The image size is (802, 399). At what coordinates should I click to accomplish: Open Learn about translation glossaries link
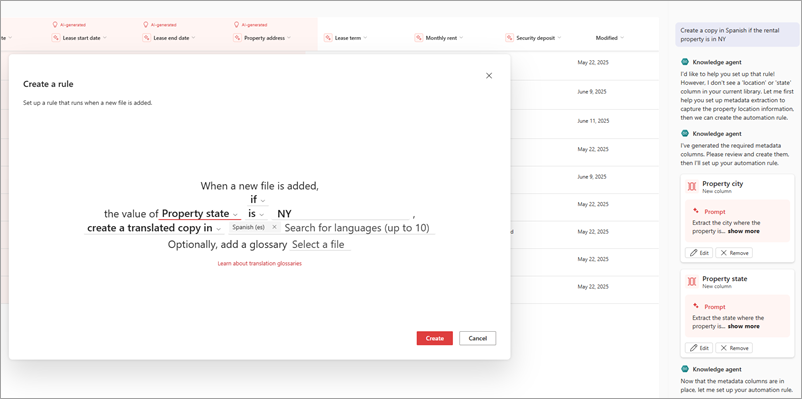click(x=259, y=263)
